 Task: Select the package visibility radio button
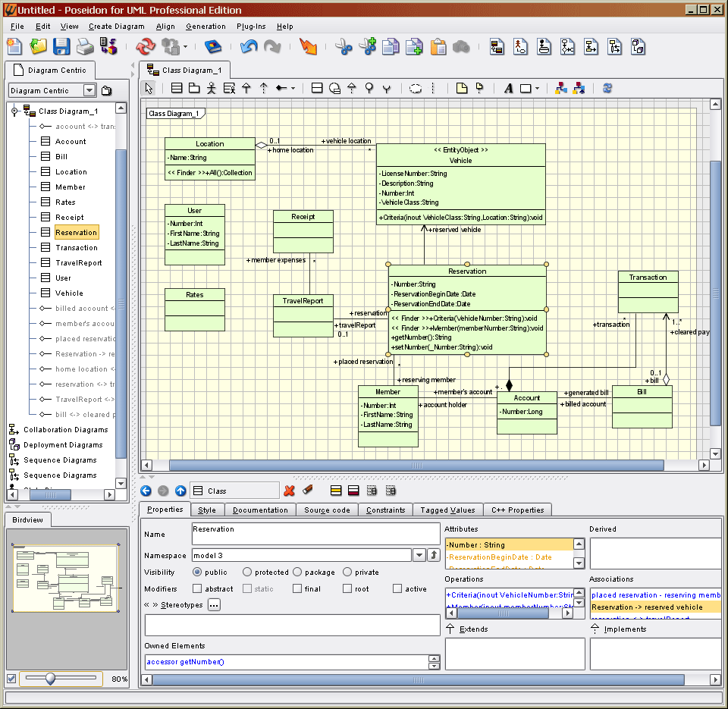(x=297, y=572)
